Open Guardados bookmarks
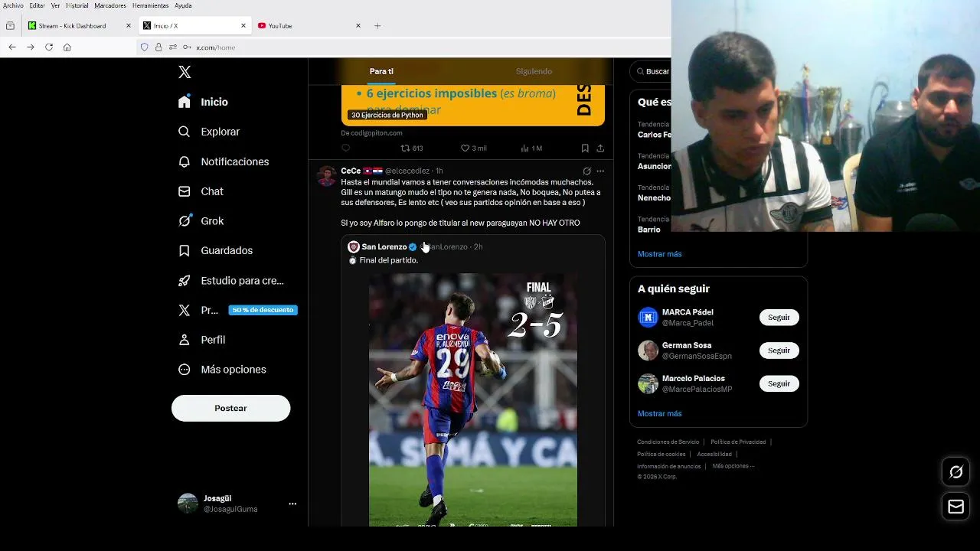The width and height of the screenshot is (980, 551). point(215,251)
